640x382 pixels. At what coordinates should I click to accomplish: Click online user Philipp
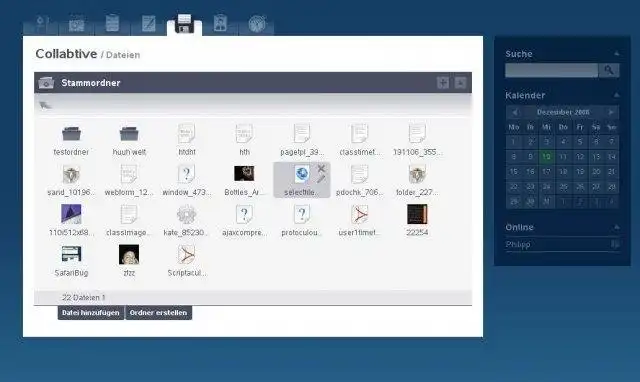518,244
